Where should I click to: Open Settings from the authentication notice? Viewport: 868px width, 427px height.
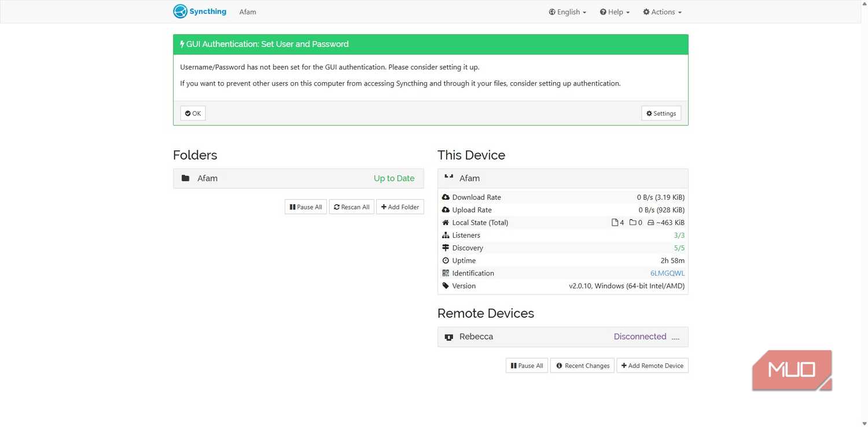(661, 113)
